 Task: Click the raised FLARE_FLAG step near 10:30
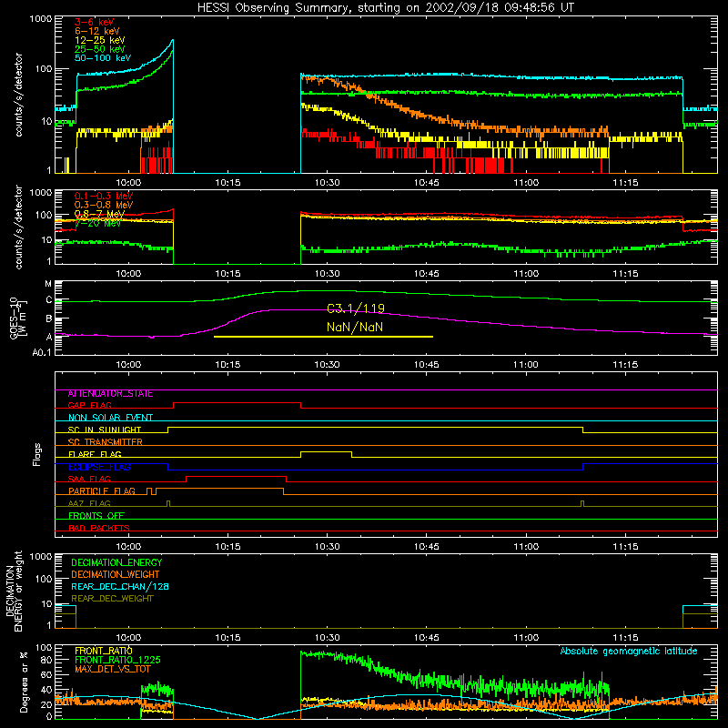pos(326,452)
